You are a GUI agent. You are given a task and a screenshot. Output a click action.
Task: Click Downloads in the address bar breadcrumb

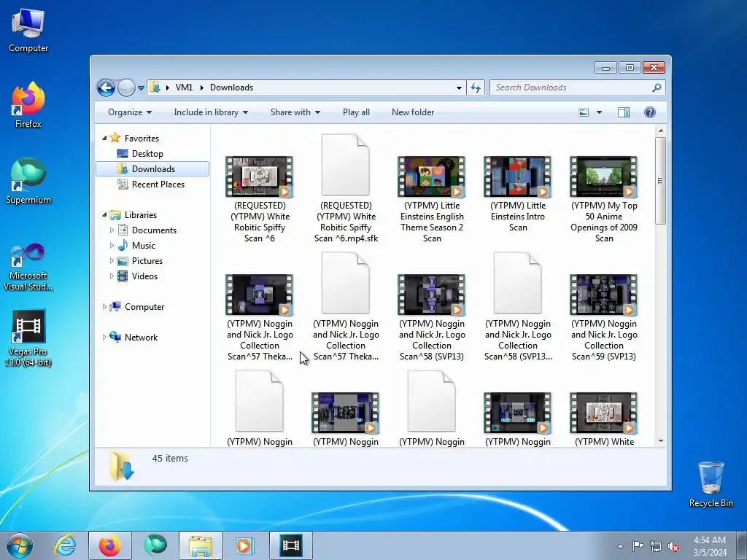click(x=231, y=87)
